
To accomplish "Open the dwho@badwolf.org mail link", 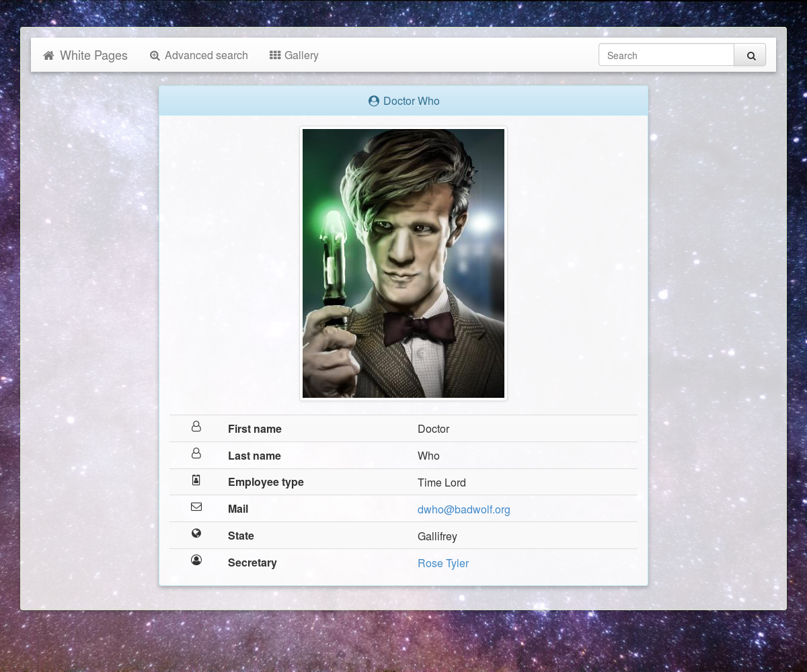I will point(464,509).
